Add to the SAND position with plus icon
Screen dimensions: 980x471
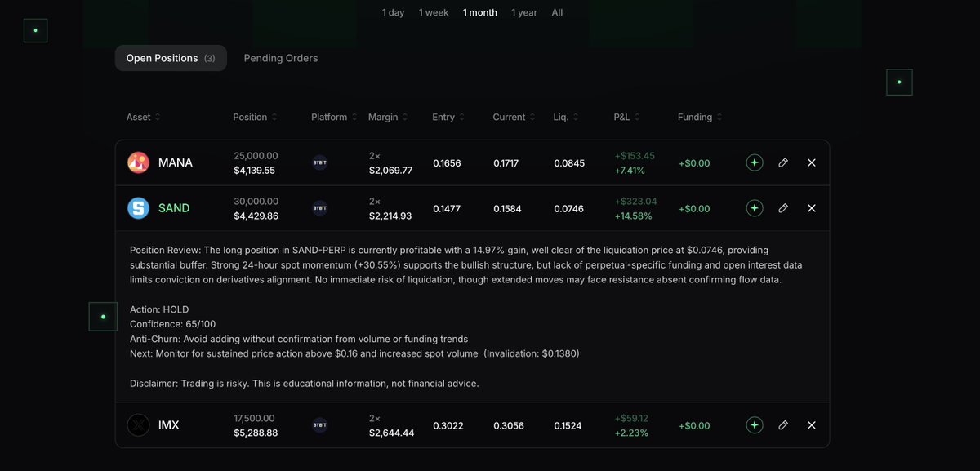pos(755,208)
